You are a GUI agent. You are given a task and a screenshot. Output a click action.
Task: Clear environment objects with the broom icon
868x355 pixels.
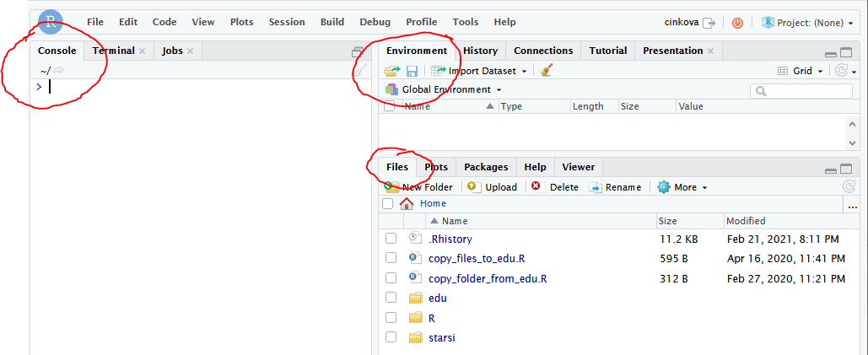pyautogui.click(x=547, y=72)
